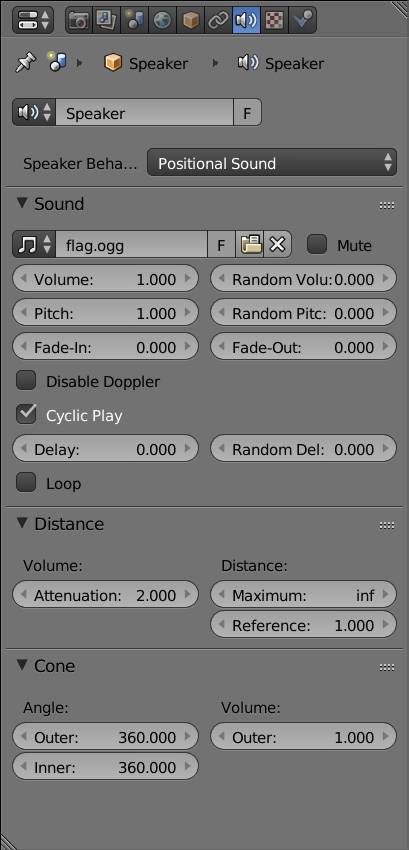409x850 pixels.
Task: Toggle the pin icon for this context
Action: pos(25,63)
